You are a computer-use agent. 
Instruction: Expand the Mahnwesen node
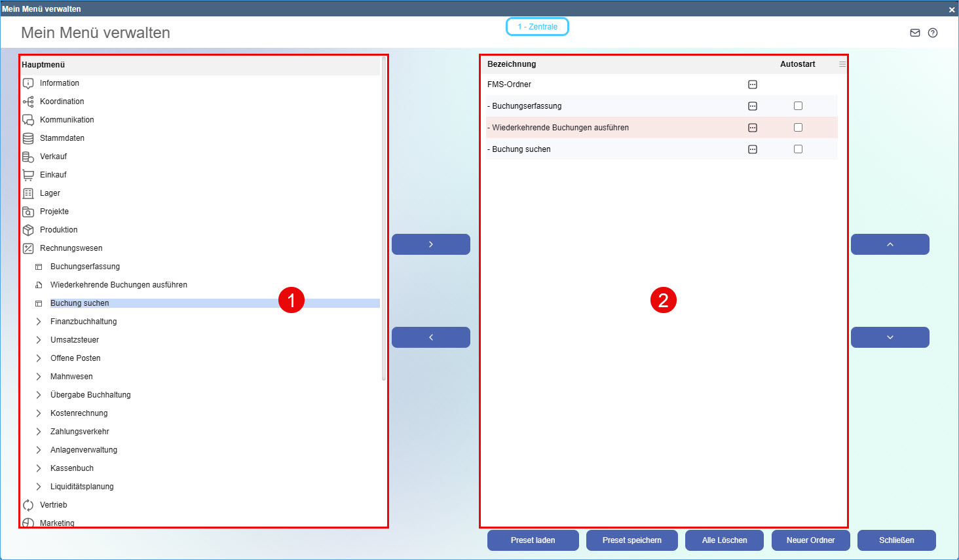[39, 377]
